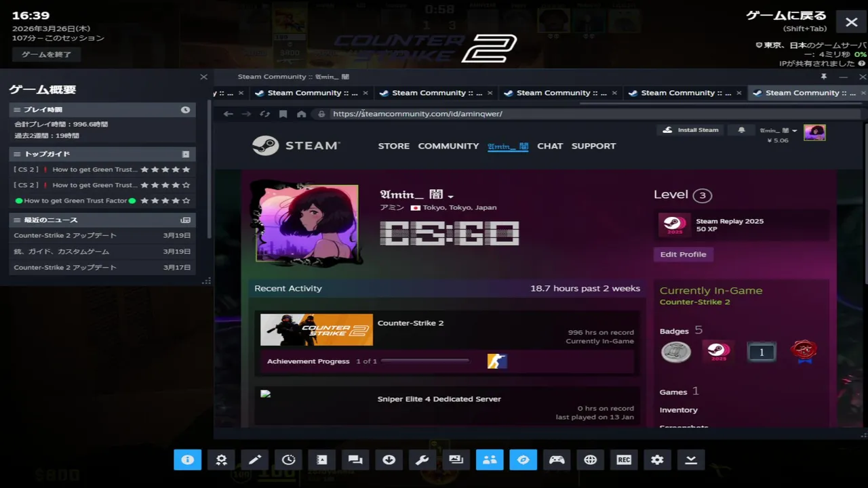Click the guide icon in the top guides header
Image resolution: width=868 pixels, height=488 pixels.
186,154
